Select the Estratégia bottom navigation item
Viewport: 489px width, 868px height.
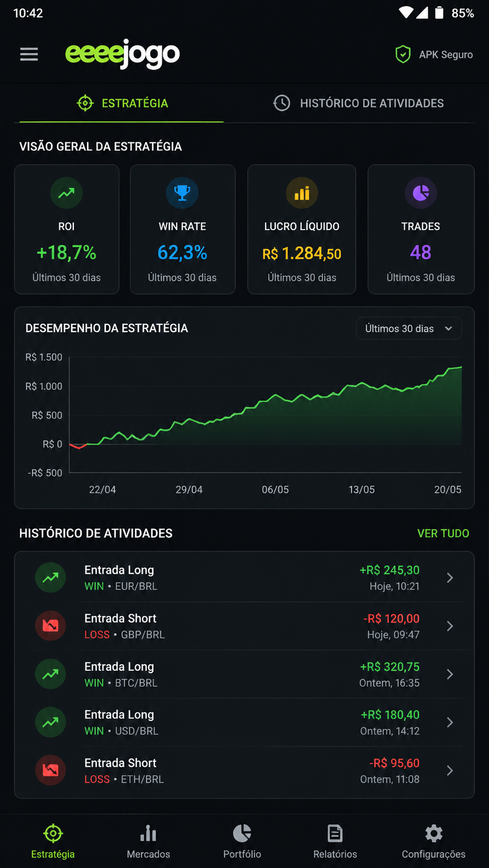[x=53, y=842]
